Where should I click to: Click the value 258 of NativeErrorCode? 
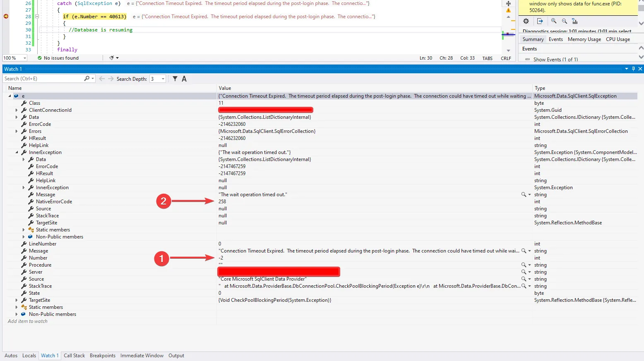click(222, 202)
